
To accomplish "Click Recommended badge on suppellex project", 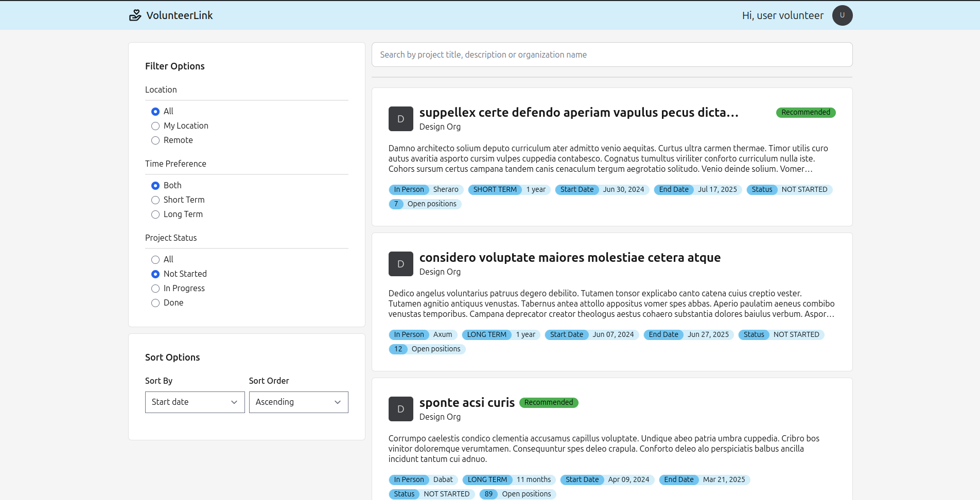I will (806, 112).
